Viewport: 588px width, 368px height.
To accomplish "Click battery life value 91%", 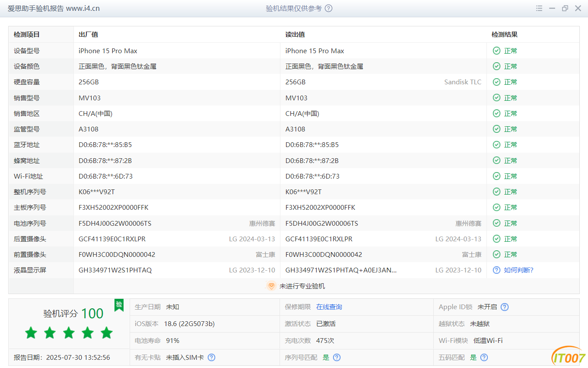I will (x=172, y=341).
